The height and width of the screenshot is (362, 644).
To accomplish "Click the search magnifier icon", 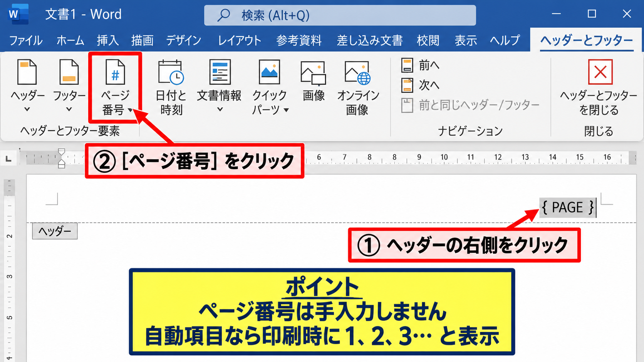I will [x=223, y=15].
